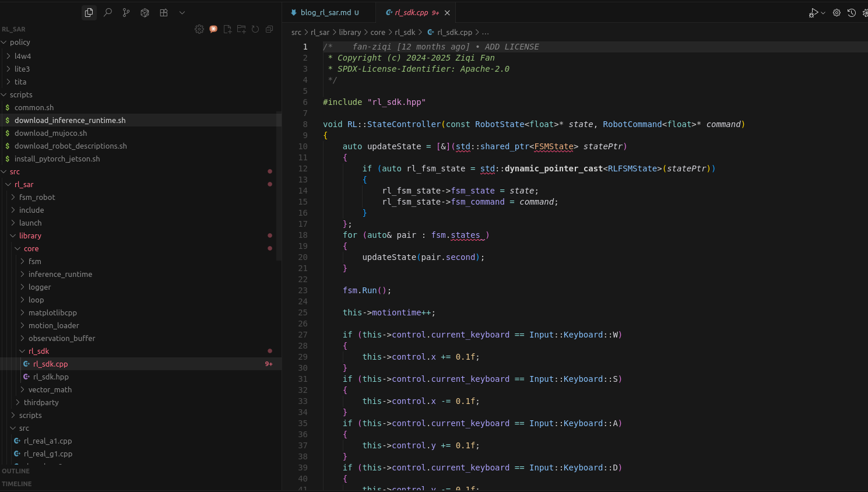The width and height of the screenshot is (868, 492).
Task: Collapse all folders in explorer
Action: pyautogui.click(x=269, y=29)
